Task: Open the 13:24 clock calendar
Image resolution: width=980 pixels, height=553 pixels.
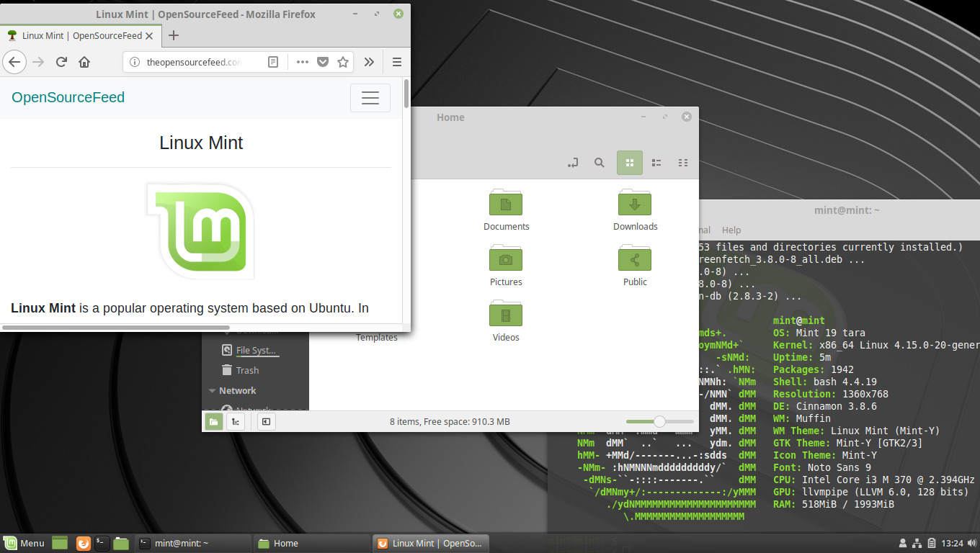Action: point(953,543)
